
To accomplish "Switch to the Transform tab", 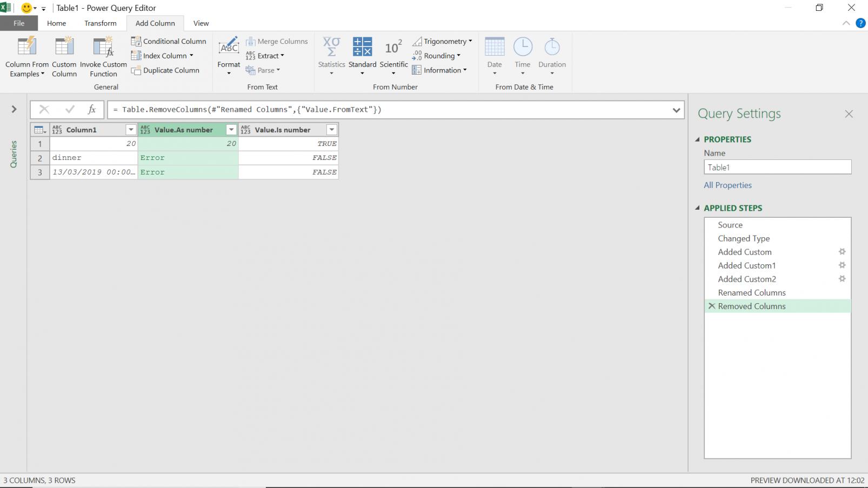I will pyautogui.click(x=100, y=23).
